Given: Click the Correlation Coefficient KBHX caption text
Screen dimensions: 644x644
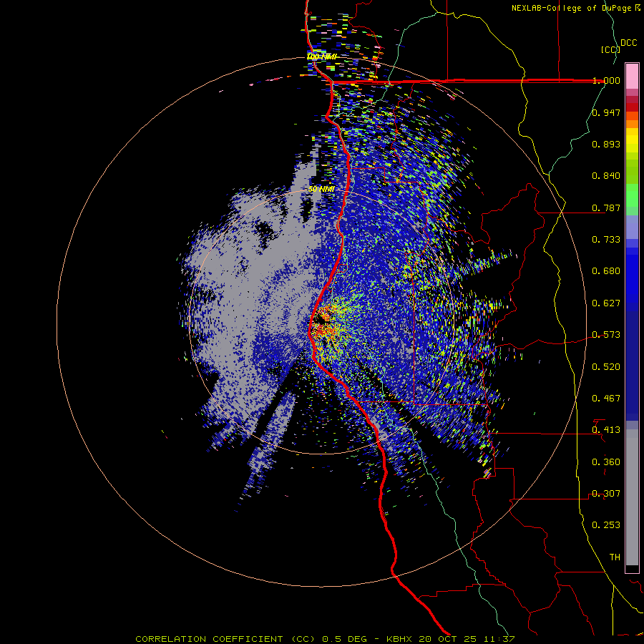Looking at the screenshot, I should click(325, 639).
